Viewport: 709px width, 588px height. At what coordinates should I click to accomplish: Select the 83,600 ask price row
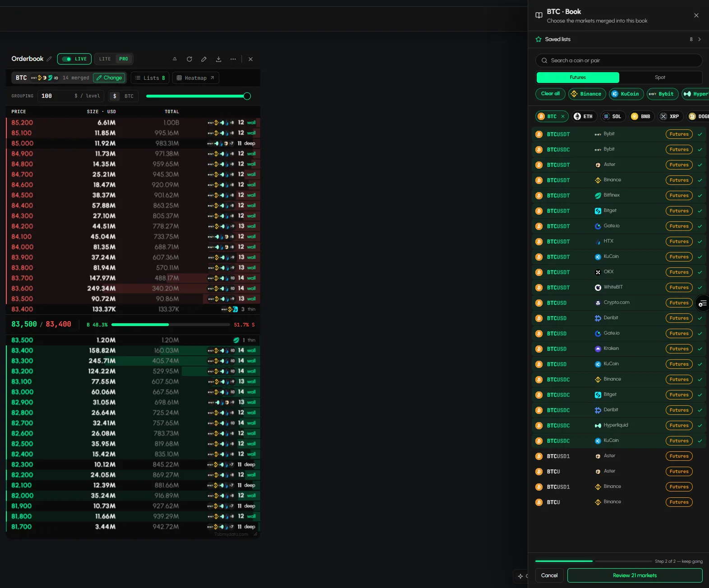[x=133, y=289]
